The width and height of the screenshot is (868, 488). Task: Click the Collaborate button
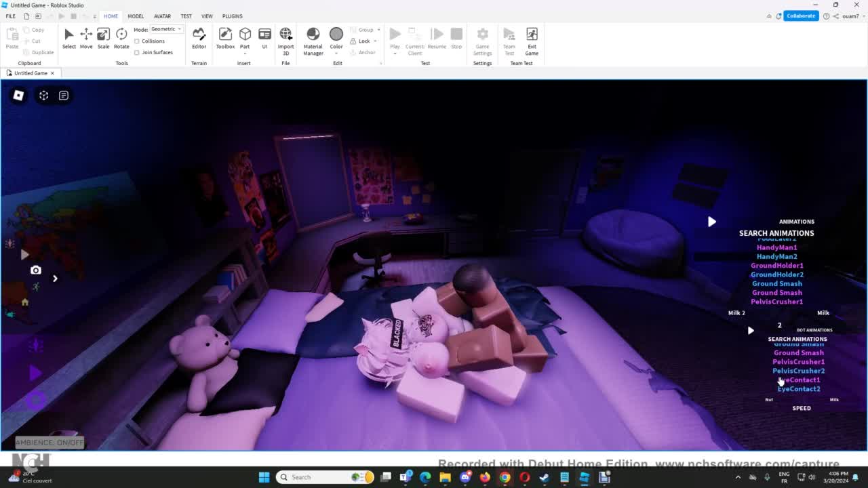800,16
